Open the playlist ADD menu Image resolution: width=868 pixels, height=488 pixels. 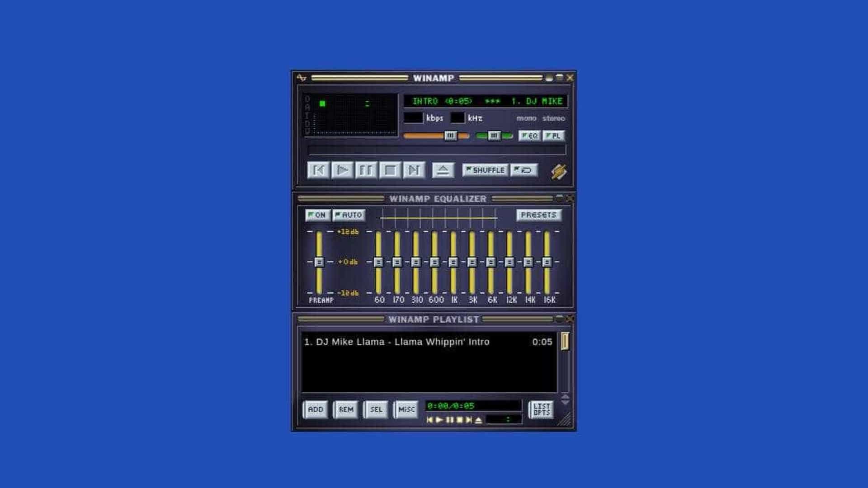316,410
